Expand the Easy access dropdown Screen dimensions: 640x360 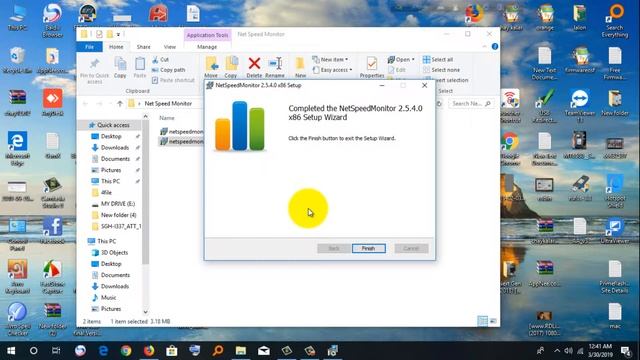(x=332, y=70)
